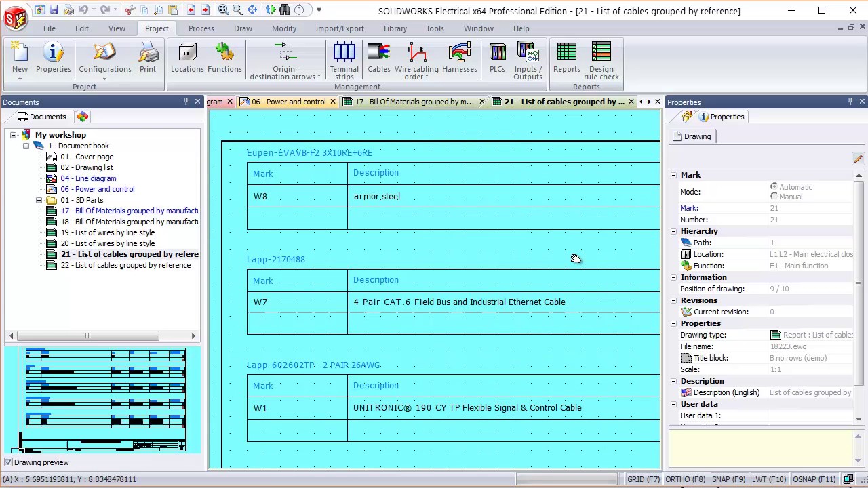Toggle GRID (F7) in status bar
Image resolution: width=868 pixels, height=488 pixels.
[x=643, y=479]
